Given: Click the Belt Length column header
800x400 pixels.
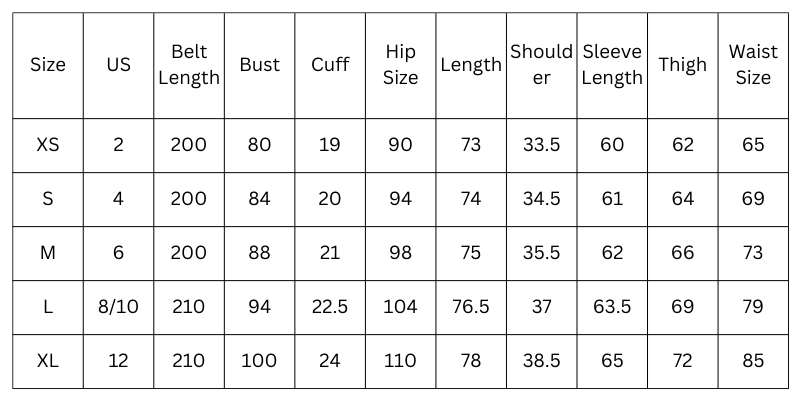Looking at the screenshot, I should (189, 65).
